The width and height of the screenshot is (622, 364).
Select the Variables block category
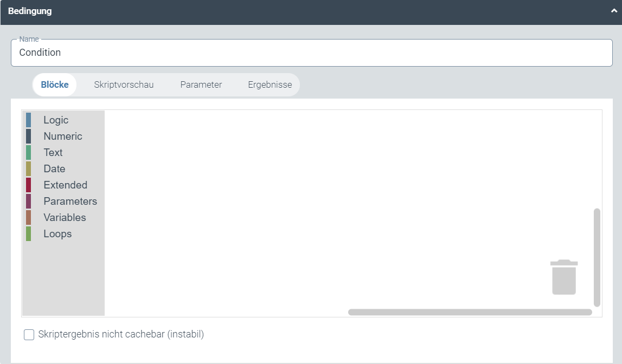tap(64, 217)
